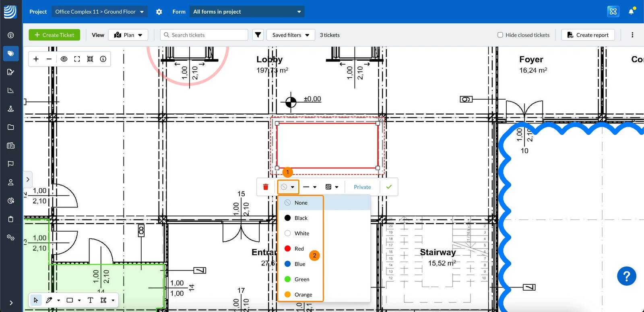Open the filter funnel icon
Viewport: 644px width, 312px height.
258,35
